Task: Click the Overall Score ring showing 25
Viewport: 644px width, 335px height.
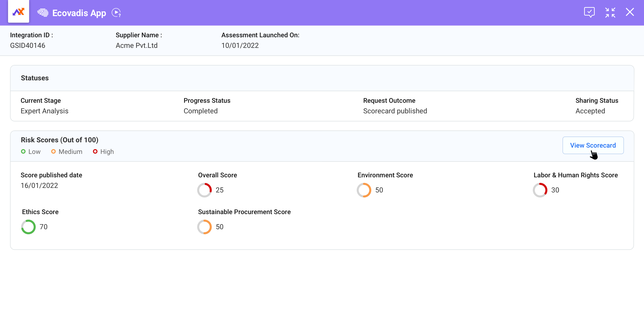Action: tap(205, 190)
